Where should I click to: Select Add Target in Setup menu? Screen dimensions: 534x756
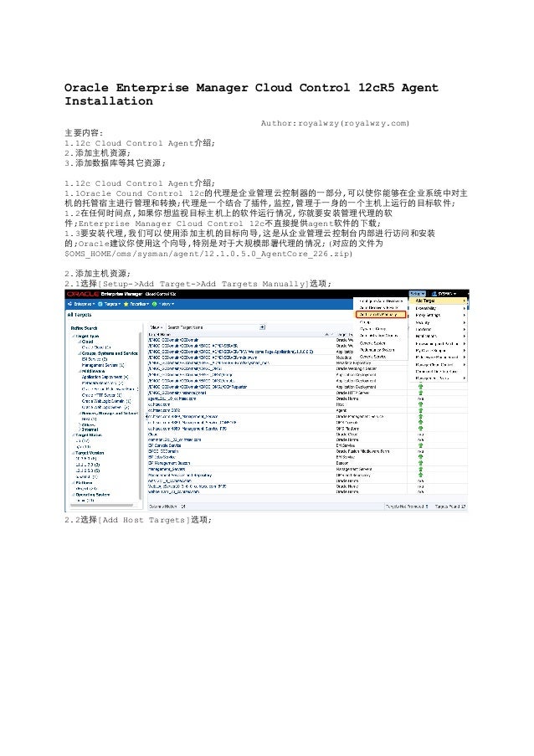[x=438, y=301]
